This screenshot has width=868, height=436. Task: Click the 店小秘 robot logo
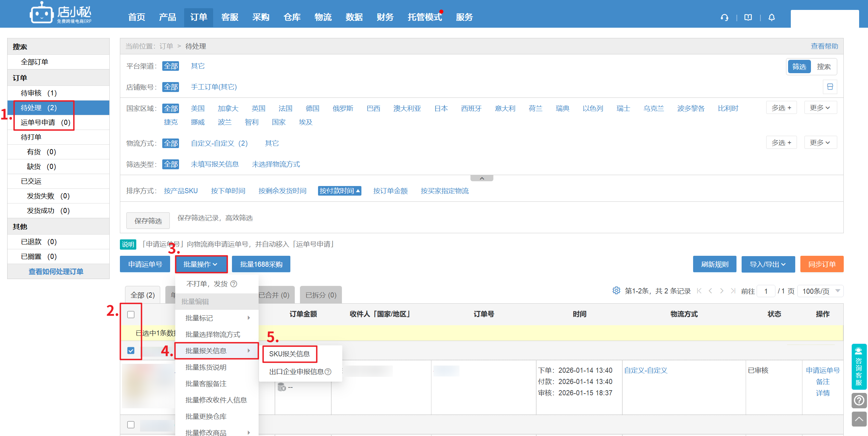coord(42,14)
